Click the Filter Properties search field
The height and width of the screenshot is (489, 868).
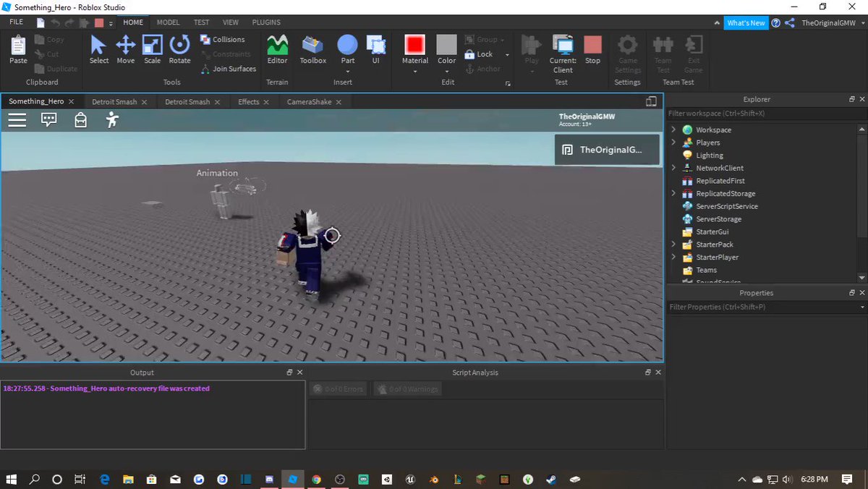[767, 307]
